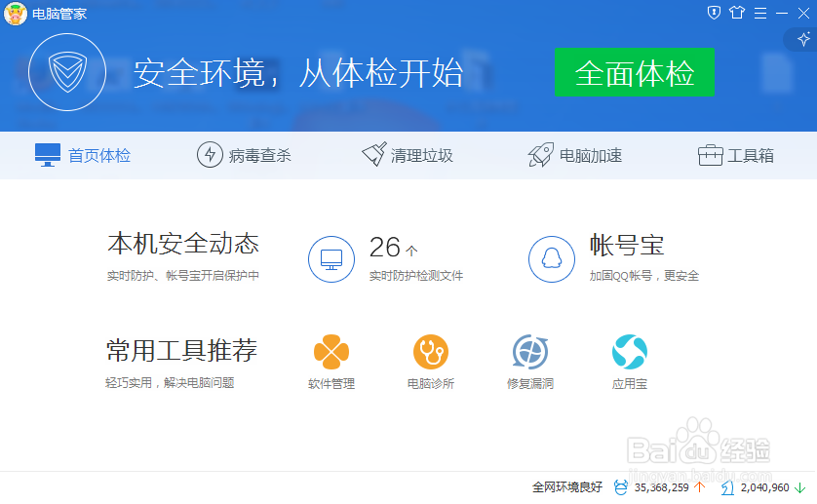817x504 pixels.
Task: Click the 2,040,960 counter in status bar
Action: point(765,487)
